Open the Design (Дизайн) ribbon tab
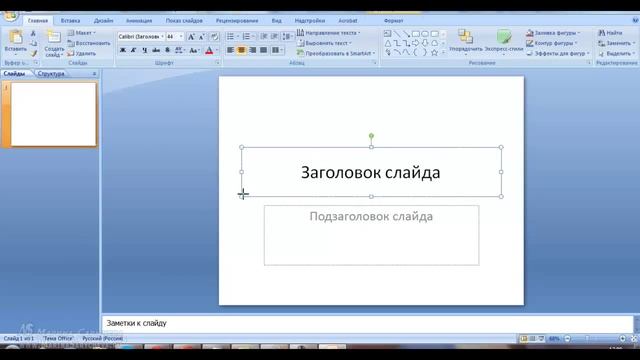The width and height of the screenshot is (640, 360). (x=103, y=20)
